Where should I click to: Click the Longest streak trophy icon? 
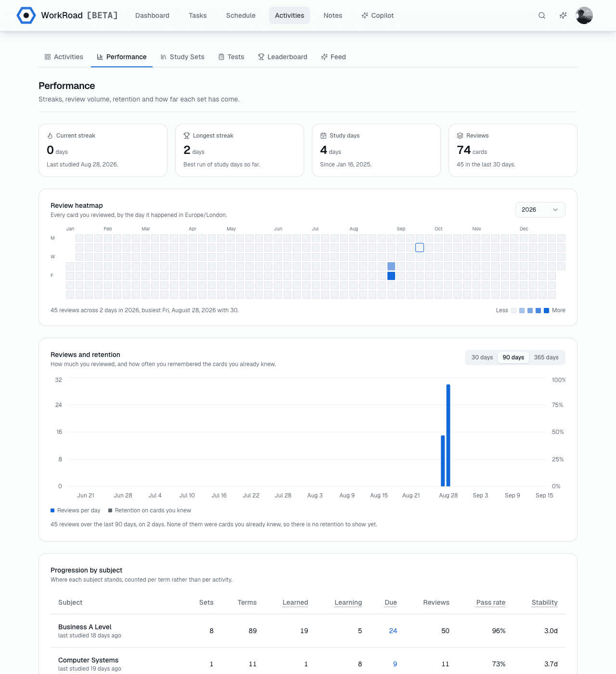187,136
